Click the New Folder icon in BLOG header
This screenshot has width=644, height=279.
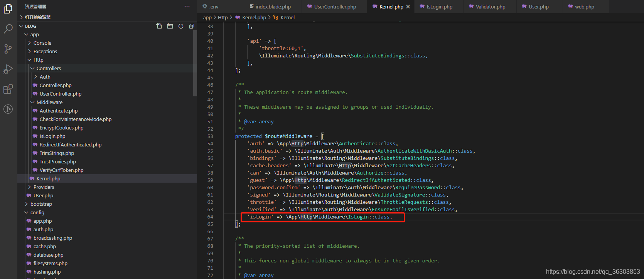[170, 26]
